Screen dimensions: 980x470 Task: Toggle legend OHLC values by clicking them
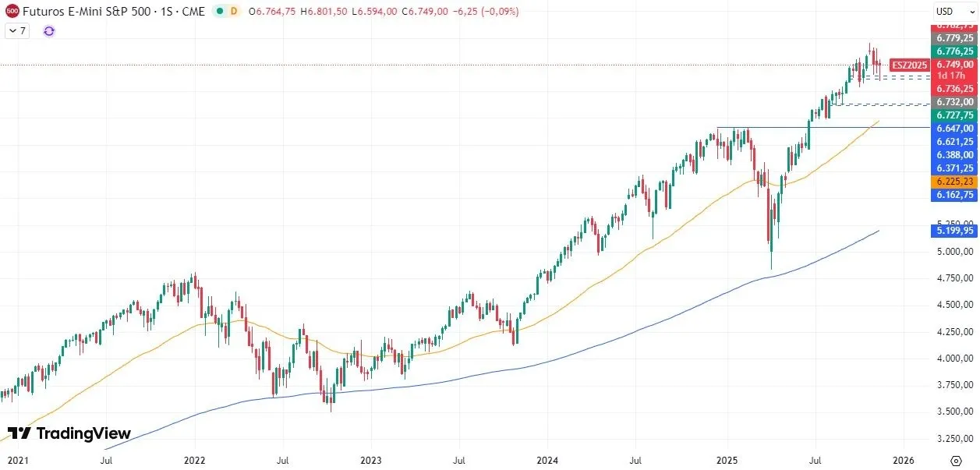tap(351, 12)
